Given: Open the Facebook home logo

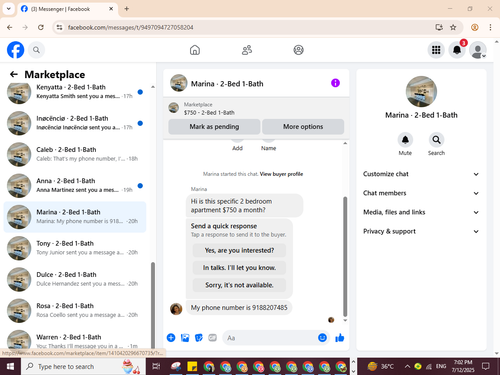Looking at the screenshot, I should tap(15, 50).
